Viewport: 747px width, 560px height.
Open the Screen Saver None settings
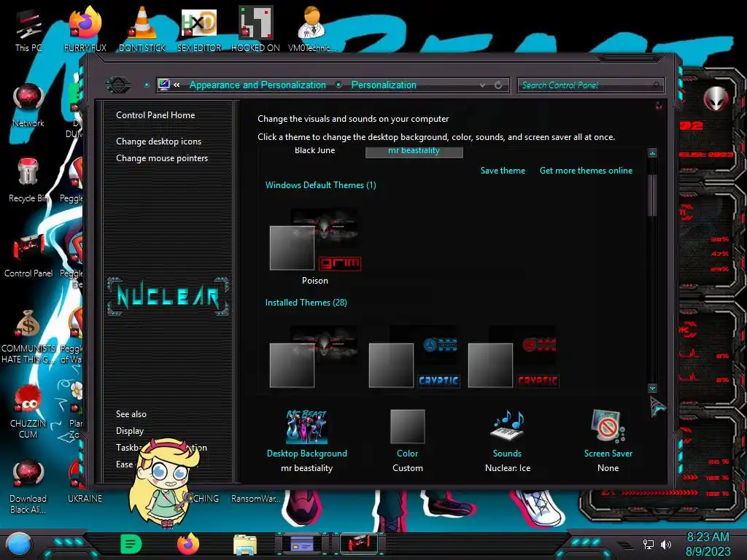pos(608,440)
